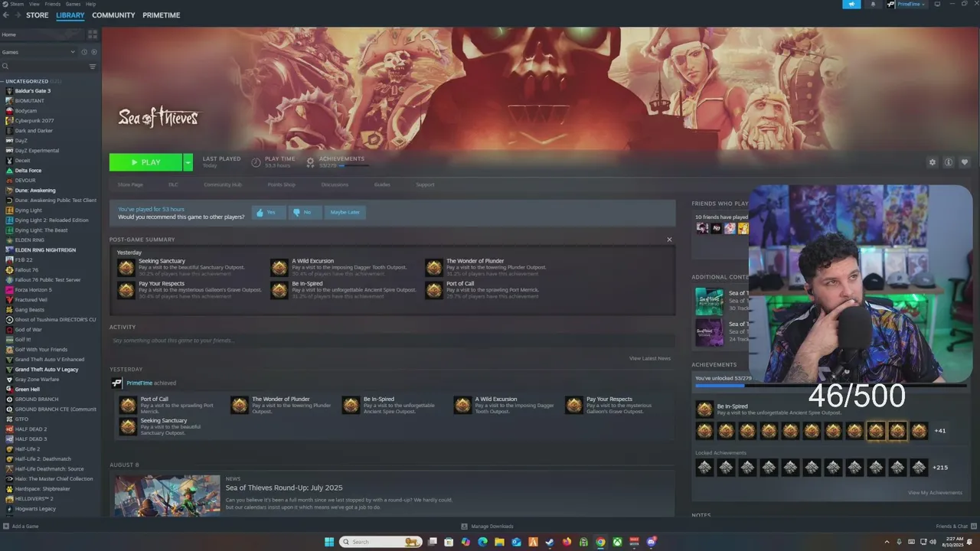Open the July 2025 Round-Up news thumbnail

(167, 496)
